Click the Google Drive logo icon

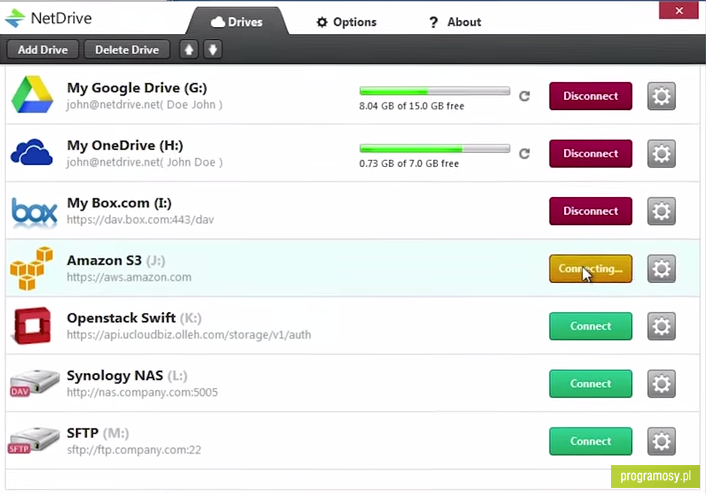tap(32, 95)
